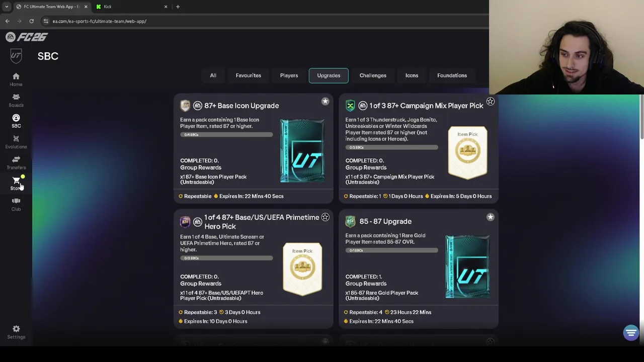Screen dimensions: 644x362
Task: Open the 87+ Base Icon Upgrade title
Action: pyautogui.click(x=242, y=106)
